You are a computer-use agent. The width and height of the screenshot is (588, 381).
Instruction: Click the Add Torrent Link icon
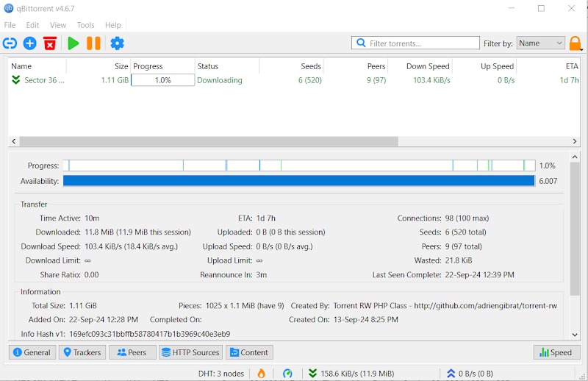[x=10, y=43]
